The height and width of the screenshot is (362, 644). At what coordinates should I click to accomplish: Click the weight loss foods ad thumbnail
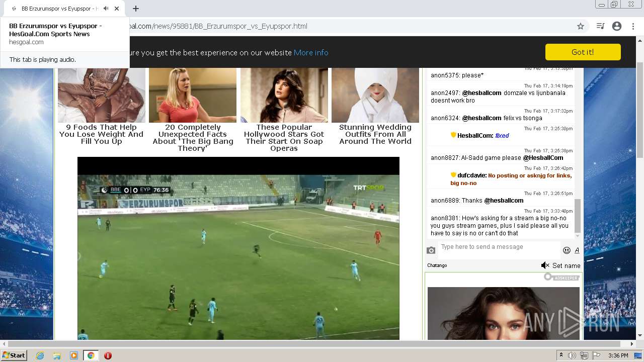click(x=102, y=95)
